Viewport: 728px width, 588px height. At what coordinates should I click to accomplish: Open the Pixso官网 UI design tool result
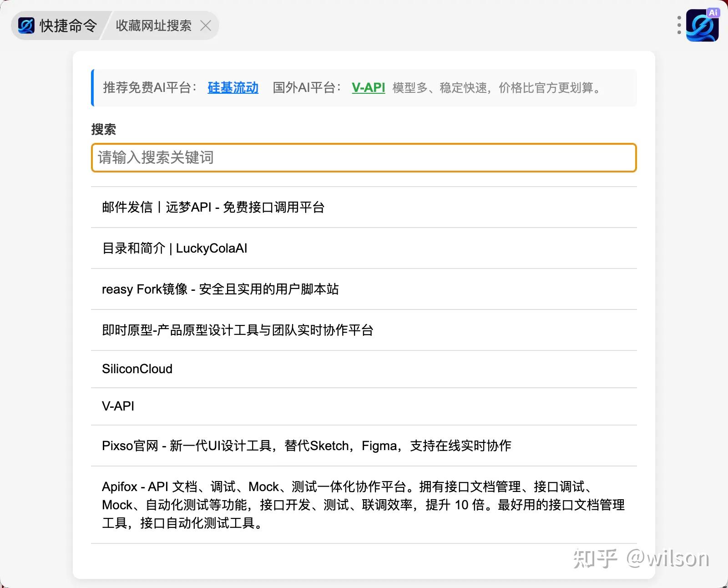[x=306, y=446]
